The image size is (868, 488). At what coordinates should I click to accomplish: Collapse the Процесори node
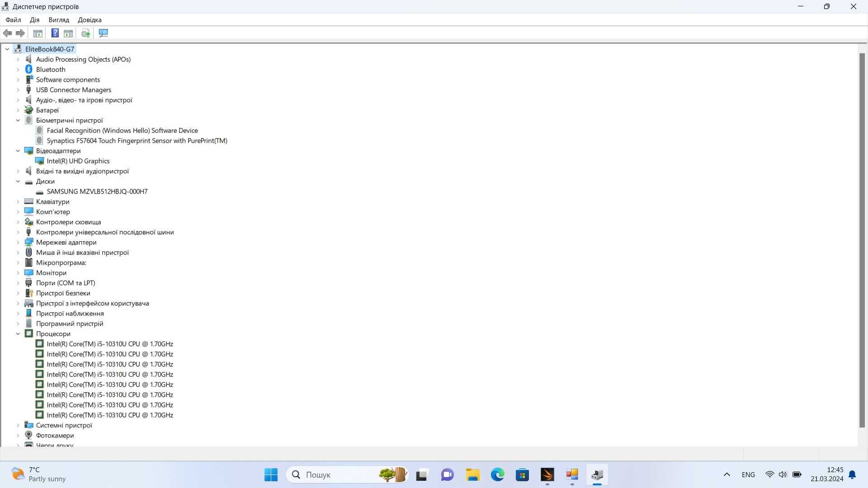click(18, 334)
